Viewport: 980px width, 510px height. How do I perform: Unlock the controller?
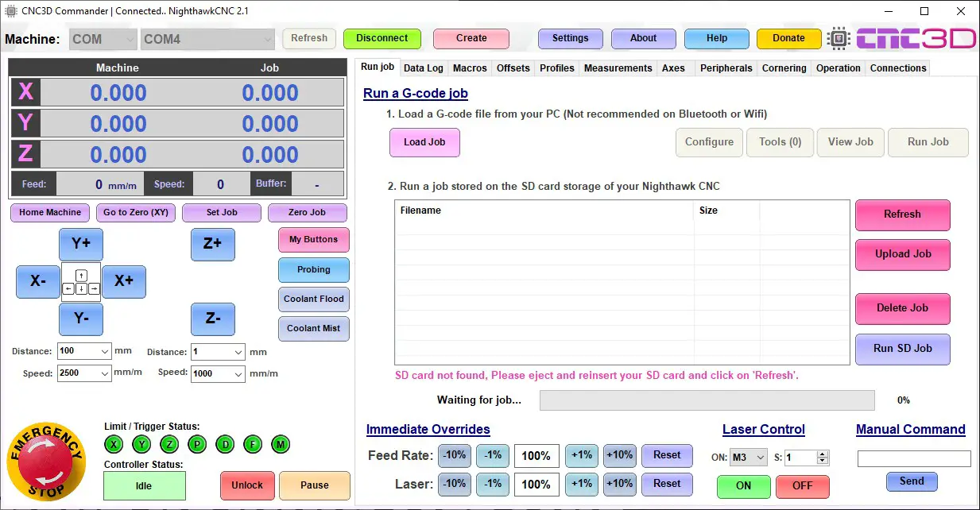(247, 485)
